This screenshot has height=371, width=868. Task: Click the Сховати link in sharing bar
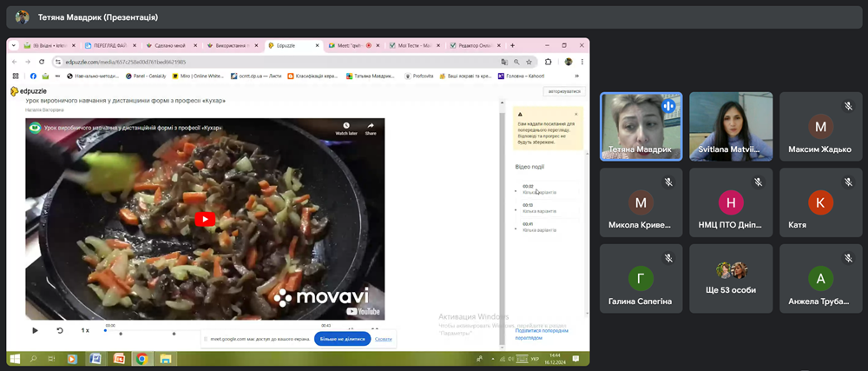(x=383, y=339)
